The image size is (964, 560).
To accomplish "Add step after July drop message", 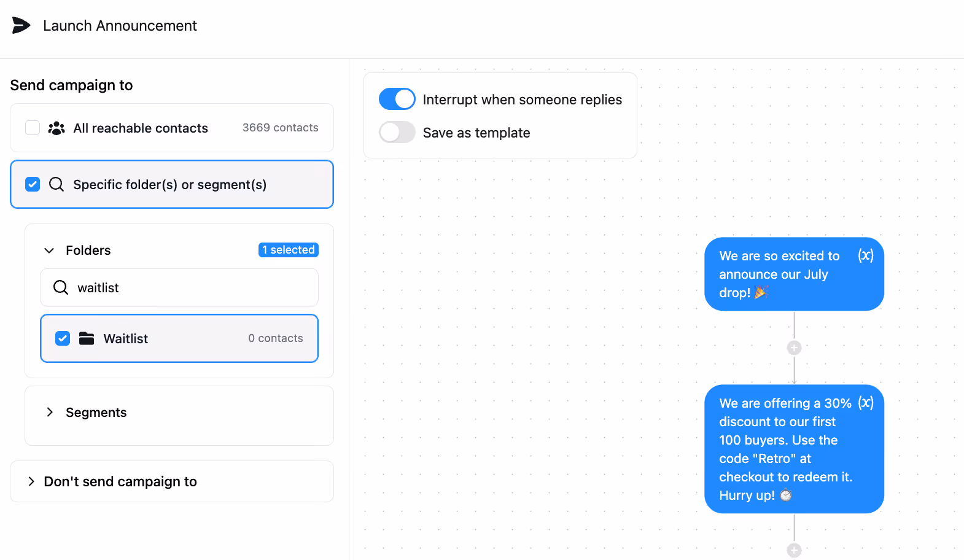I will pos(794,348).
